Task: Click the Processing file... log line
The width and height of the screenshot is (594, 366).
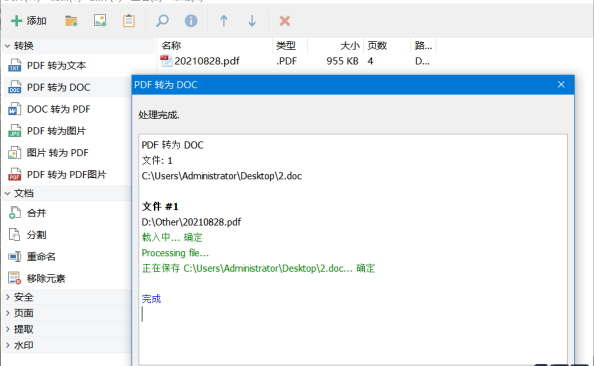Action: coord(175,253)
